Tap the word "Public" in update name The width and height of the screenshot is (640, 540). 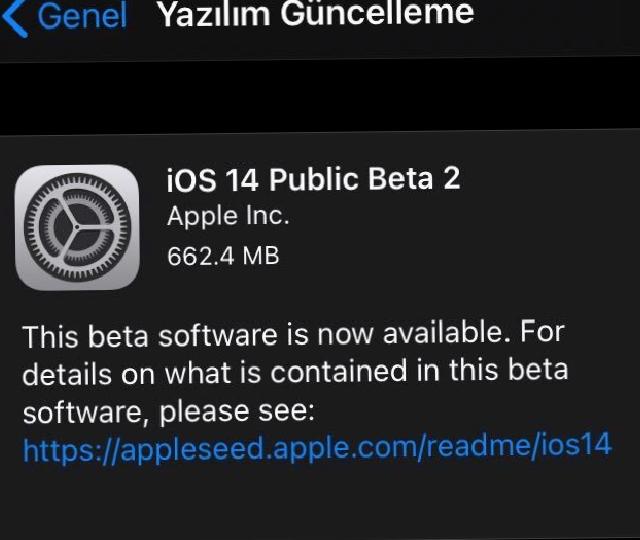312,179
